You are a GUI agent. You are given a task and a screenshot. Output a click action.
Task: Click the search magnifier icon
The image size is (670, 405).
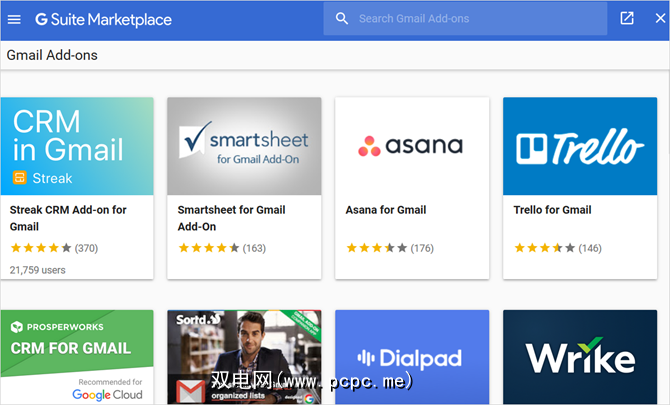point(342,19)
